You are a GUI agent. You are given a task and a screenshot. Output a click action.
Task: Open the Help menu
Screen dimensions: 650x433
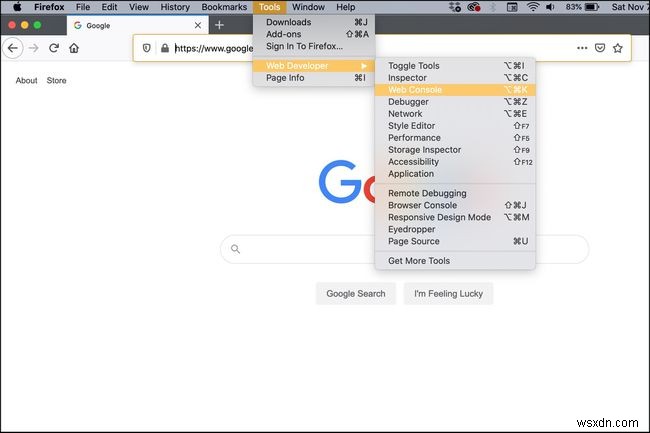click(345, 7)
